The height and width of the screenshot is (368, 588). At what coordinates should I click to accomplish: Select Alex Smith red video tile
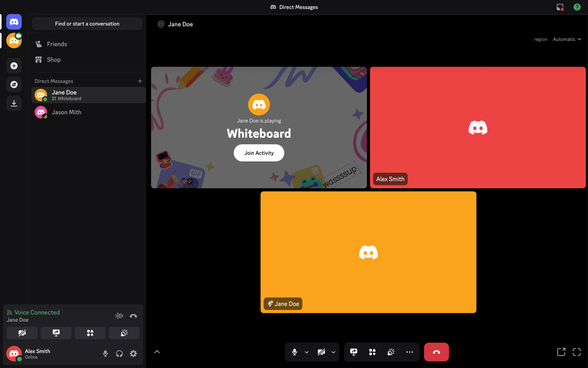(x=478, y=128)
